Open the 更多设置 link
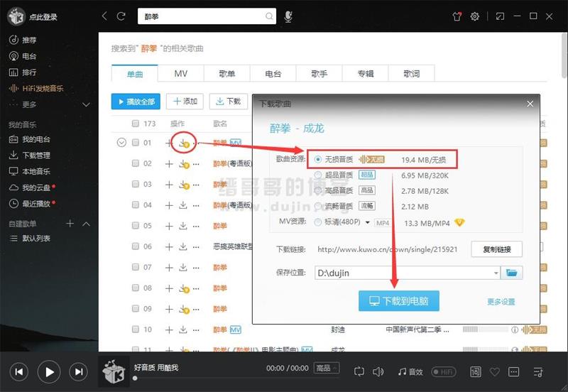 pos(501,302)
